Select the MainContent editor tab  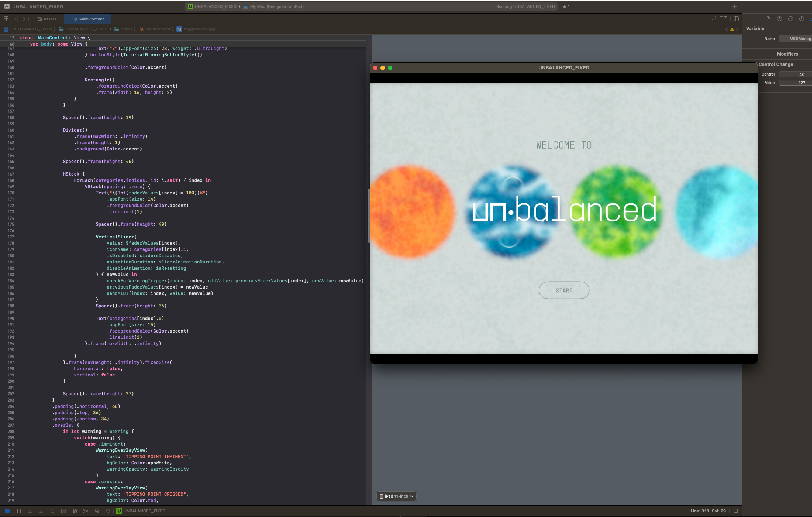tap(88, 19)
